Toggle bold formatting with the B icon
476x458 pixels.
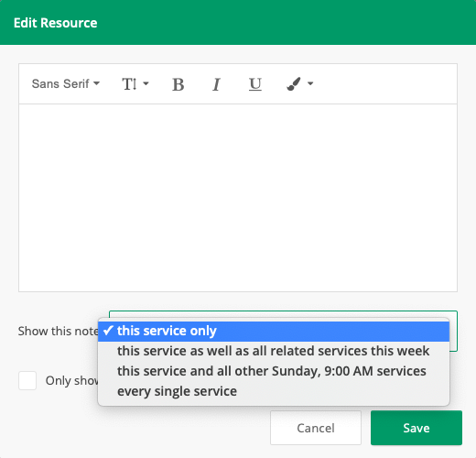178,84
